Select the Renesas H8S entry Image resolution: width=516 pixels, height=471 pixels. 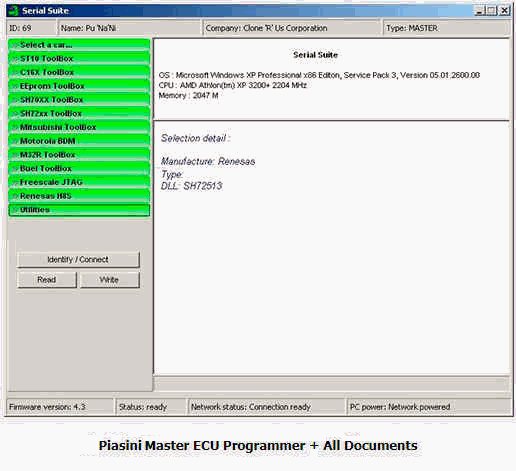coord(79,196)
